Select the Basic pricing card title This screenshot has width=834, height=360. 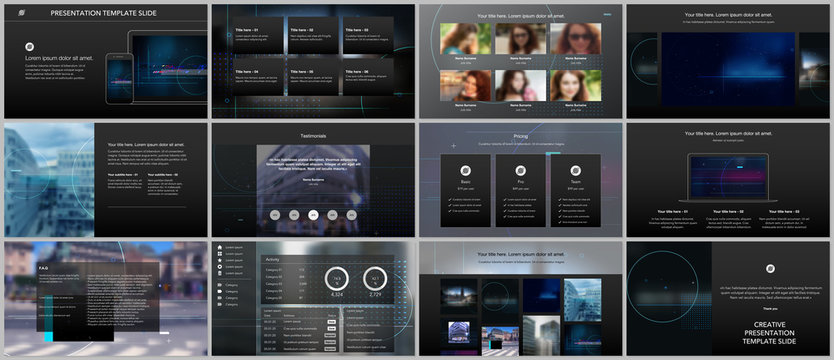[x=465, y=182]
